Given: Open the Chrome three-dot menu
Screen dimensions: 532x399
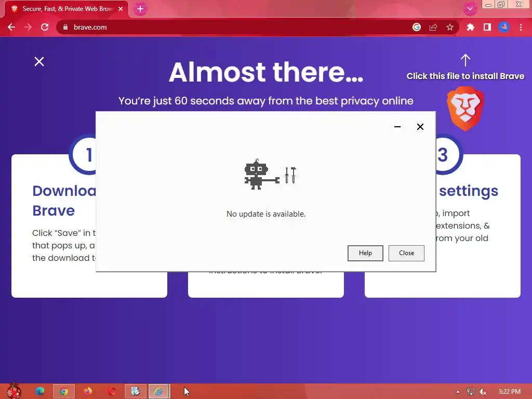Looking at the screenshot, I should coord(521,27).
